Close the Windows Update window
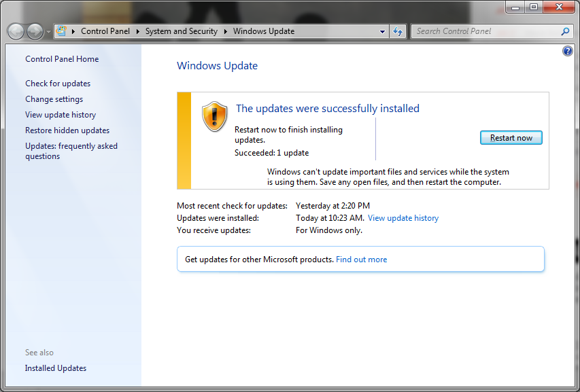580x392 pixels. click(560, 7)
